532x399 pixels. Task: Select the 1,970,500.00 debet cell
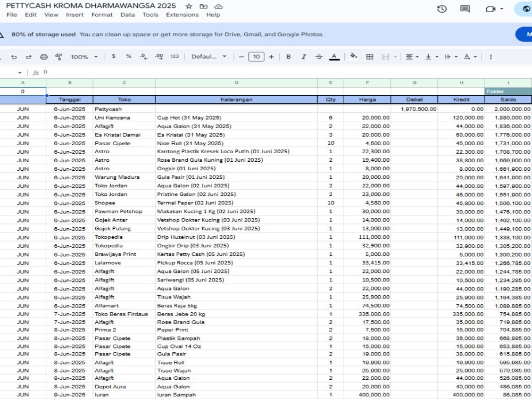[x=414, y=109]
